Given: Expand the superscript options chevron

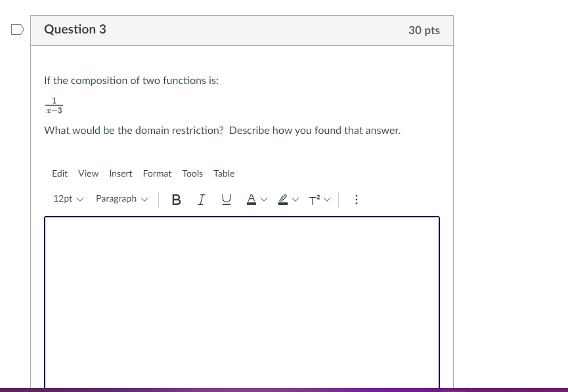Looking at the screenshot, I should (326, 199).
